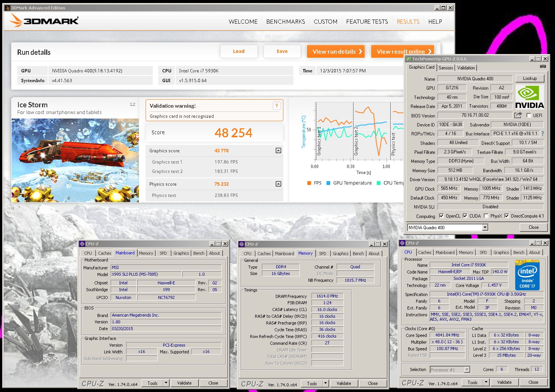Toggle the OpenCL checkbox
This screenshot has width=555, height=392.
(x=441, y=216)
